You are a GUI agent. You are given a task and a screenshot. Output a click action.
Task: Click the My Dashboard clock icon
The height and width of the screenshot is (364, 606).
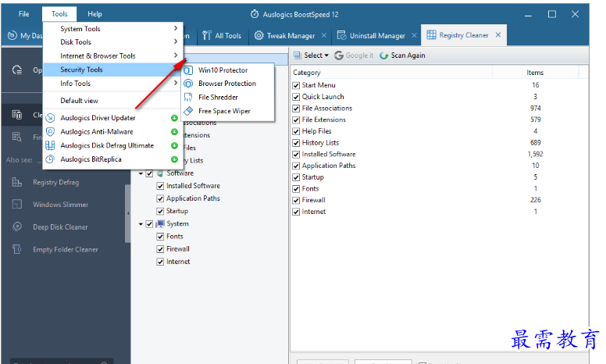pyautogui.click(x=12, y=36)
